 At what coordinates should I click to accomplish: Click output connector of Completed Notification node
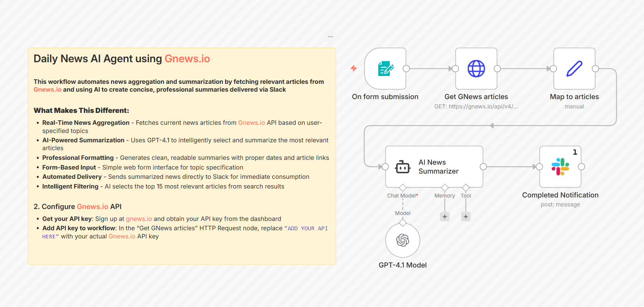pos(581,167)
